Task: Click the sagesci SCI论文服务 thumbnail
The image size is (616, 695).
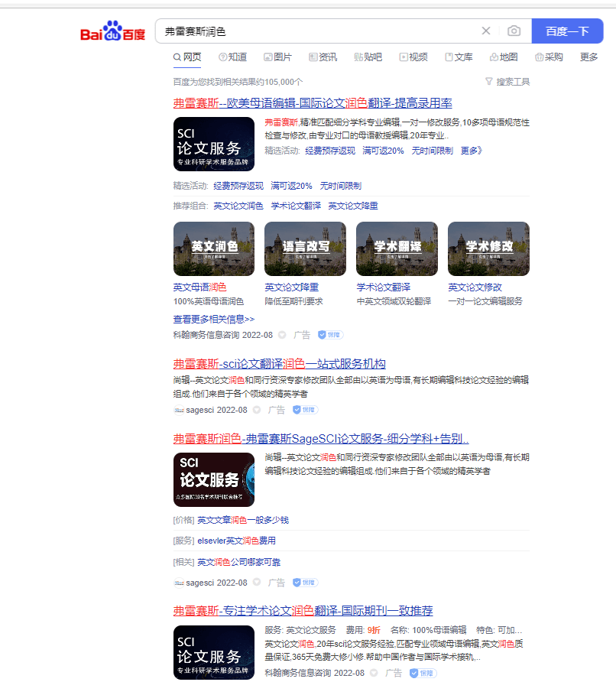Action: pyautogui.click(x=213, y=479)
